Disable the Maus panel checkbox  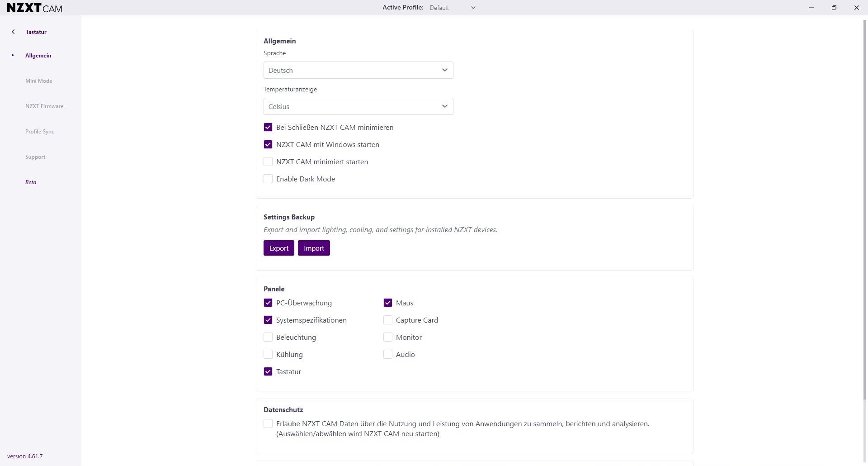point(388,303)
